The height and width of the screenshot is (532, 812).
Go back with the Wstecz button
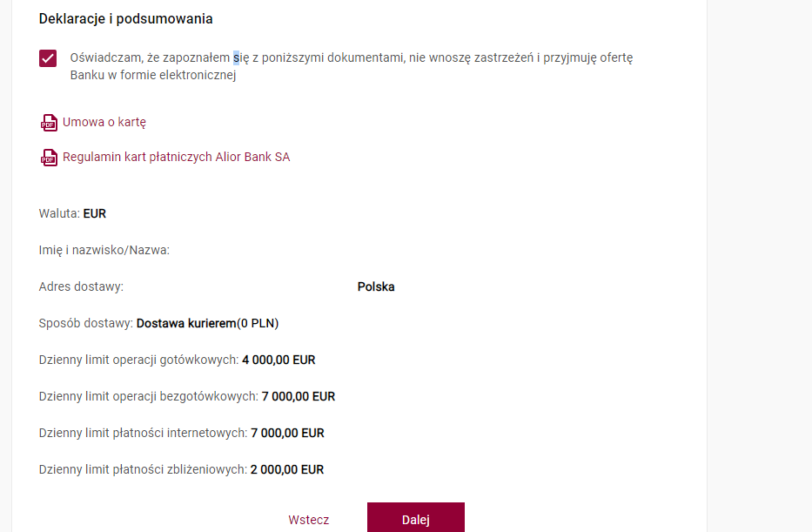point(309,520)
